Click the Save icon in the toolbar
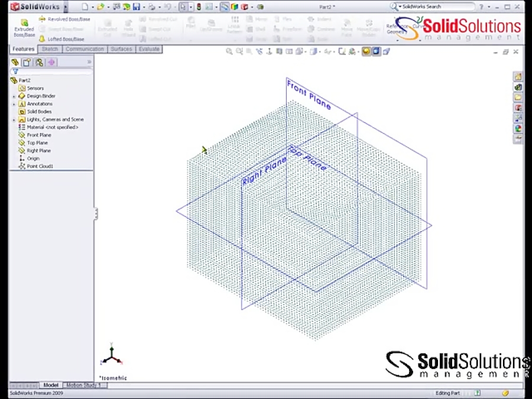The image size is (532, 399). [136, 7]
